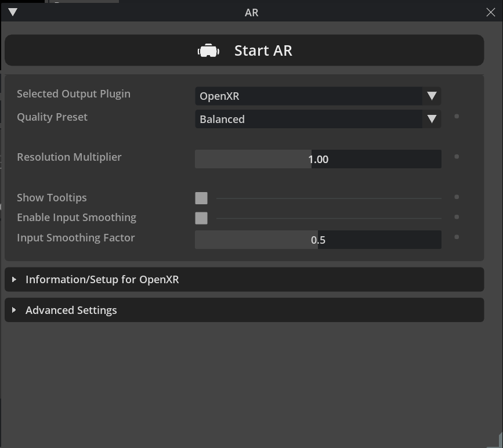
Task: Click the headset icon inside Start AR
Action: click(x=208, y=50)
